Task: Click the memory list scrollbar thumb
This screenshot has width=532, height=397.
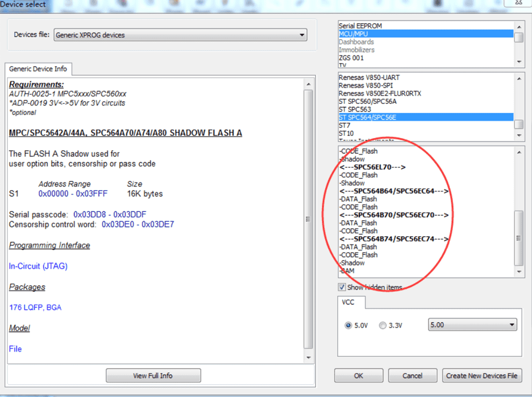Action: click(519, 238)
